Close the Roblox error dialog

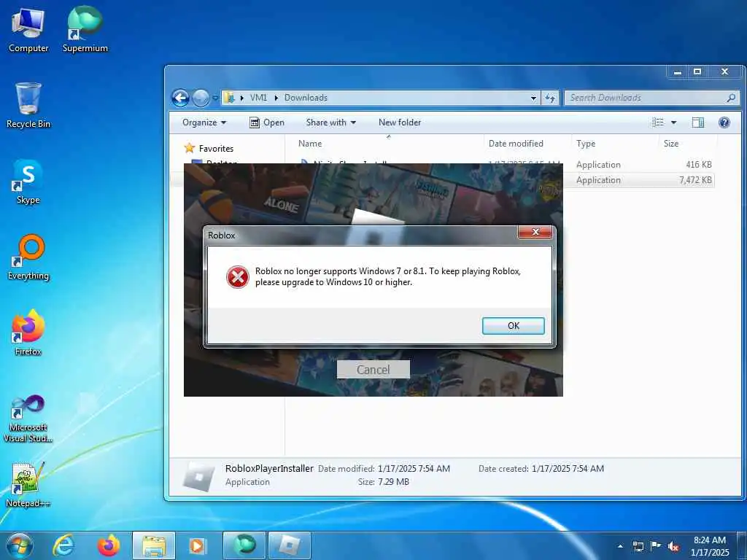click(x=535, y=232)
